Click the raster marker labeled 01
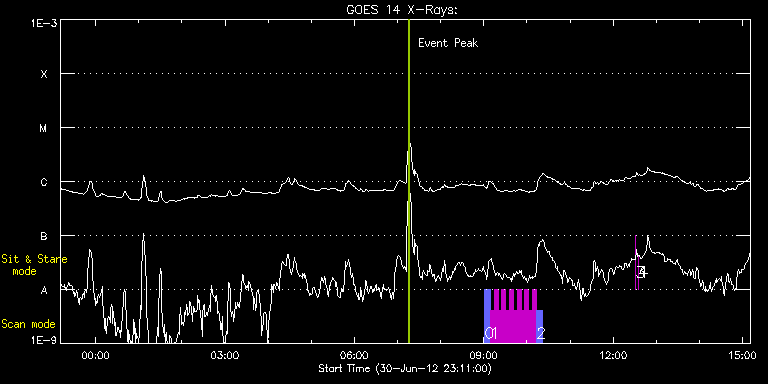Screen dimensions: 768x384 [x=490, y=334]
